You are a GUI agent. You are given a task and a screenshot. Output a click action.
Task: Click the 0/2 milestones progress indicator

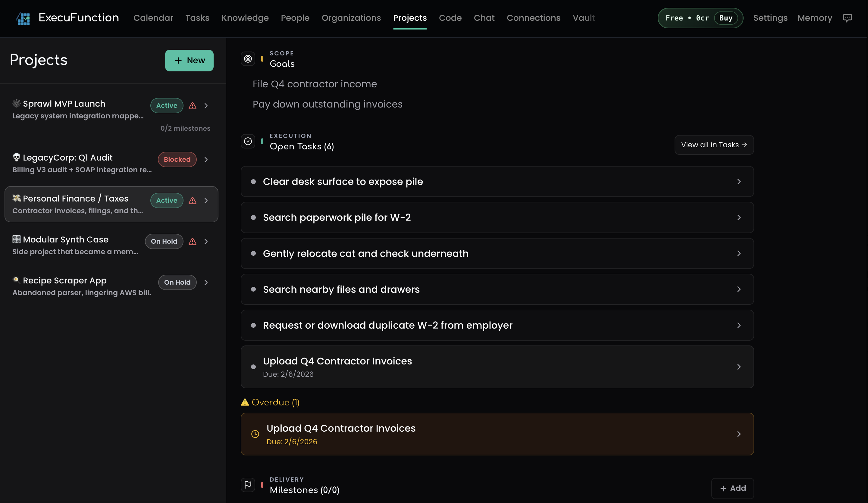click(x=185, y=128)
